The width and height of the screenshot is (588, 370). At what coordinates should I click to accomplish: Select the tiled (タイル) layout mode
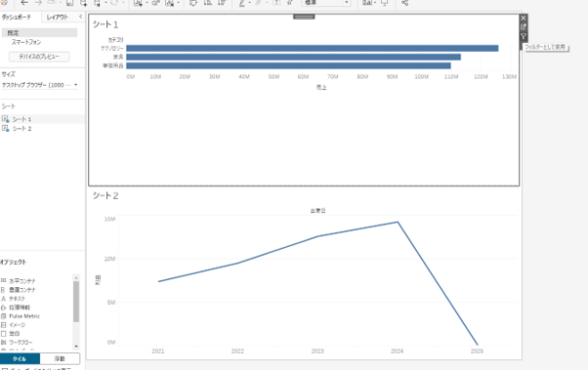pyautogui.click(x=20, y=358)
